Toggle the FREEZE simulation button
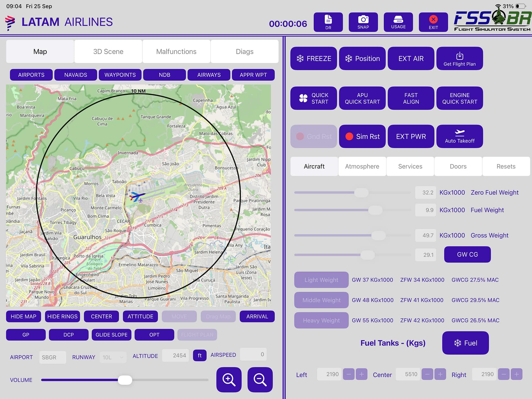 pyautogui.click(x=313, y=59)
